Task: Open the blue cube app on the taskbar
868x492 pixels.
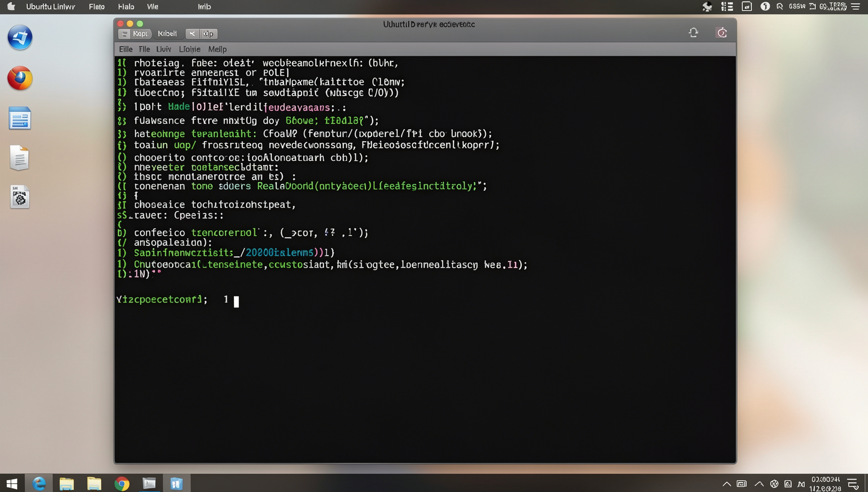Action: click(x=176, y=483)
